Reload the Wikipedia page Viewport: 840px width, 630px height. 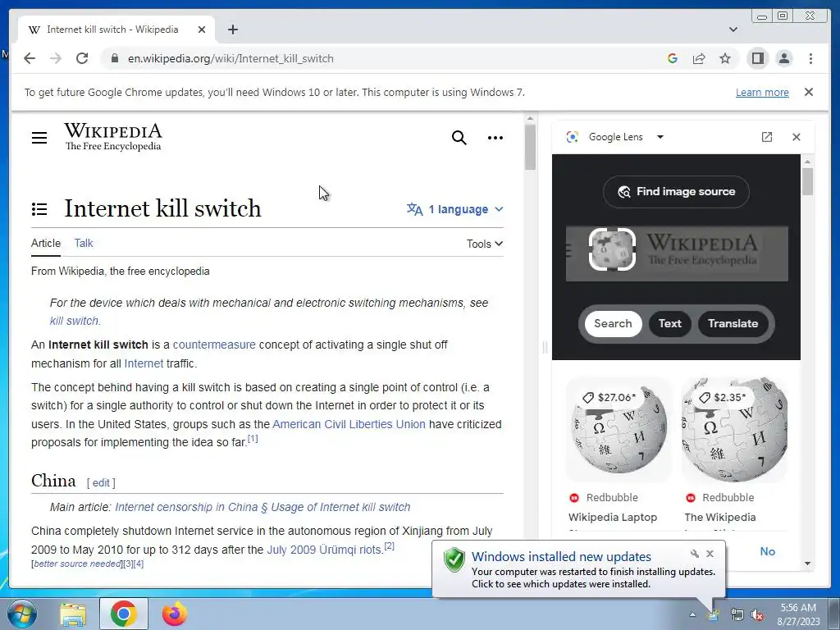click(x=82, y=58)
